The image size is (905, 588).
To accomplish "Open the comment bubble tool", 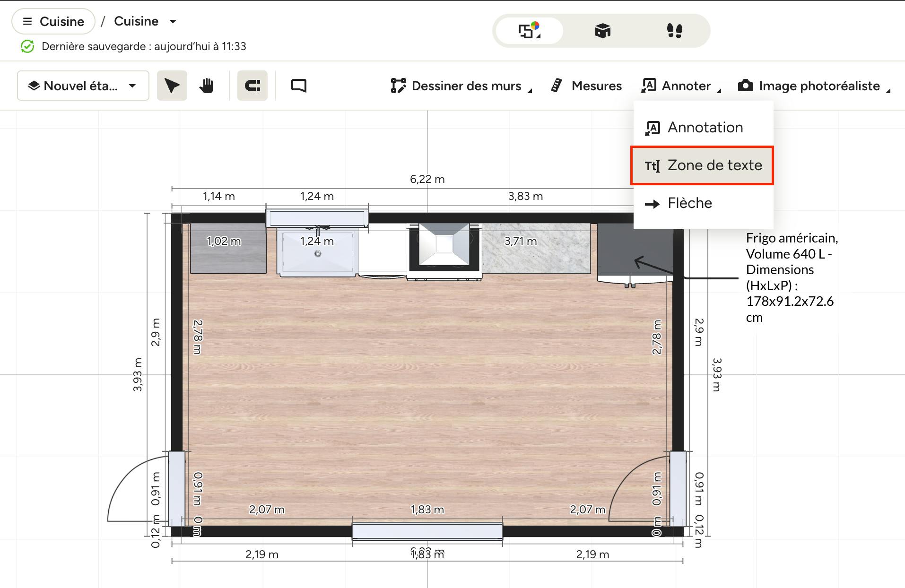I will tap(299, 86).
